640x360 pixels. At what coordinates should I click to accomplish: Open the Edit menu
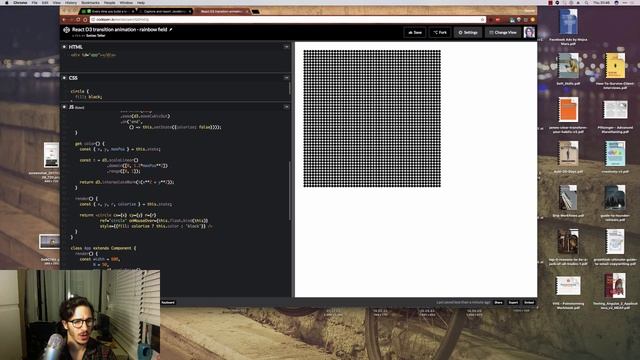point(45,2)
